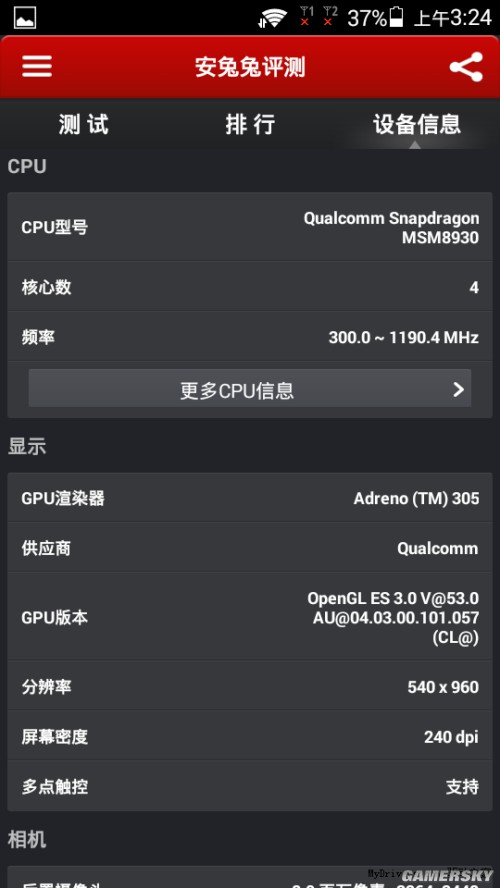Open 更多CPU信息 button
This screenshot has height=888, width=500.
point(250,388)
